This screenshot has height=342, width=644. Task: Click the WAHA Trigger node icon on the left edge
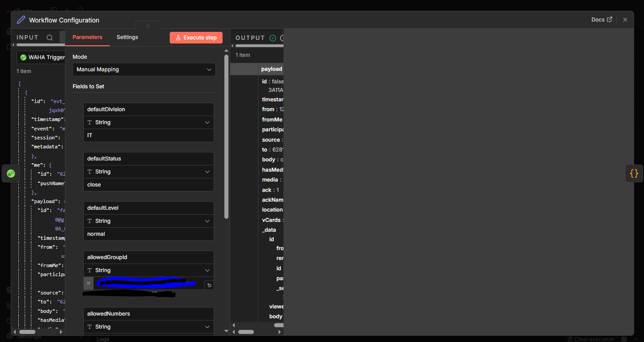tap(11, 173)
